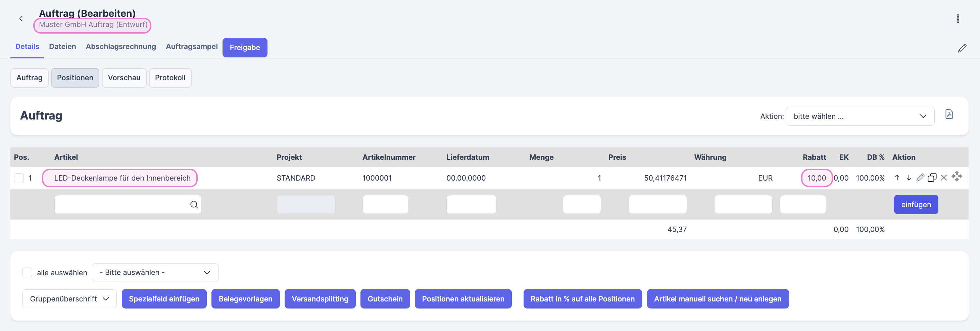Open the three-dot options menu
This screenshot has height=331, width=980.
click(x=958, y=19)
